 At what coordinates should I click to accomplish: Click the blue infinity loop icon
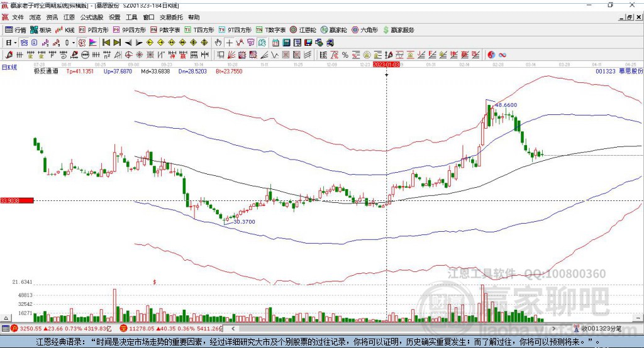point(502,55)
